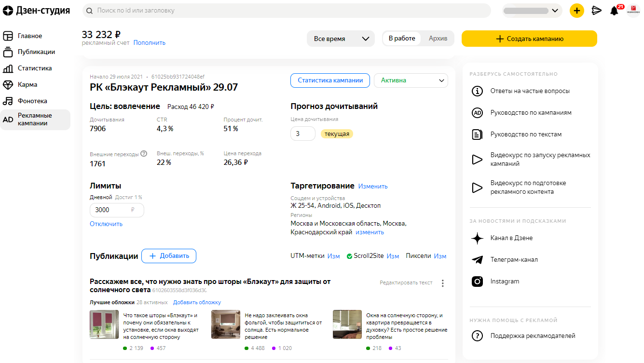
Task: Click the cover thumbnail for Окна на солнечную сторону
Action: [347, 324]
